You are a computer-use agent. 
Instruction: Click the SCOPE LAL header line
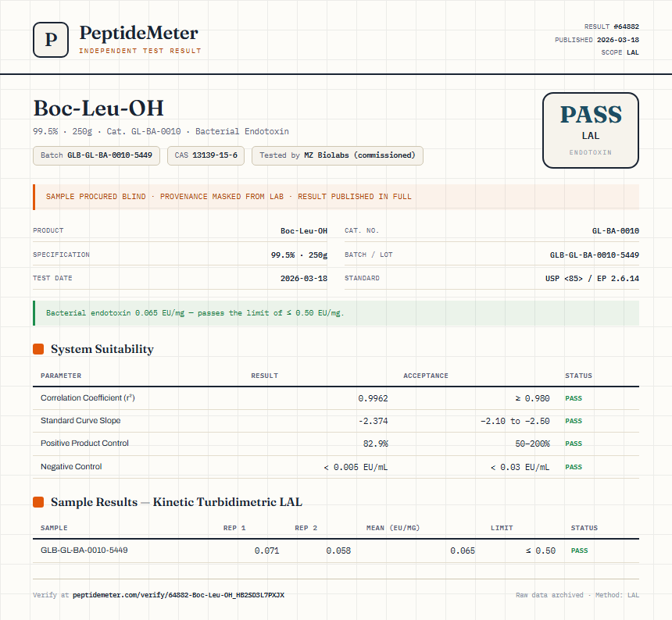(620, 52)
